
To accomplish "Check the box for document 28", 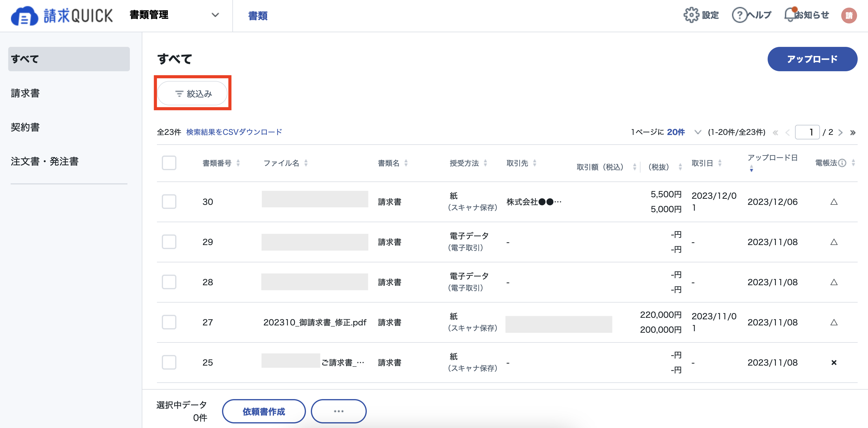I will point(169,282).
